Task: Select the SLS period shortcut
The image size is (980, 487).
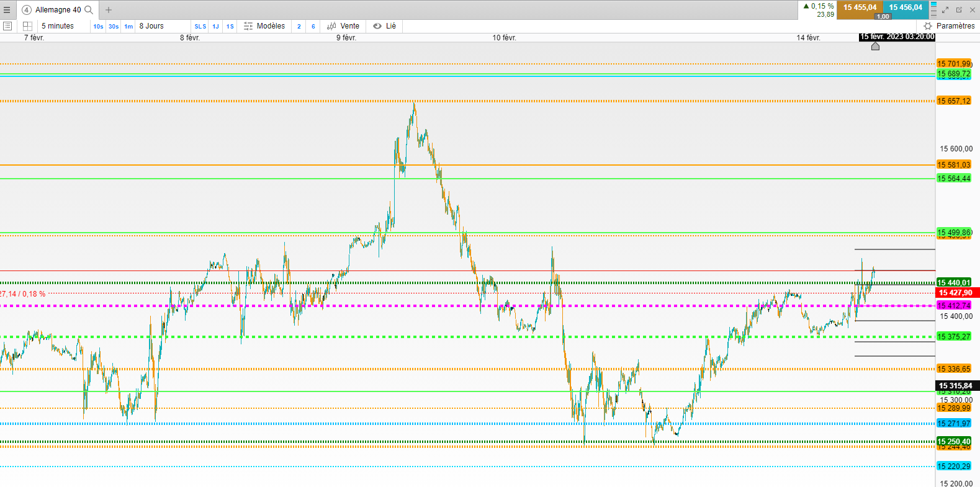Action: 200,26
